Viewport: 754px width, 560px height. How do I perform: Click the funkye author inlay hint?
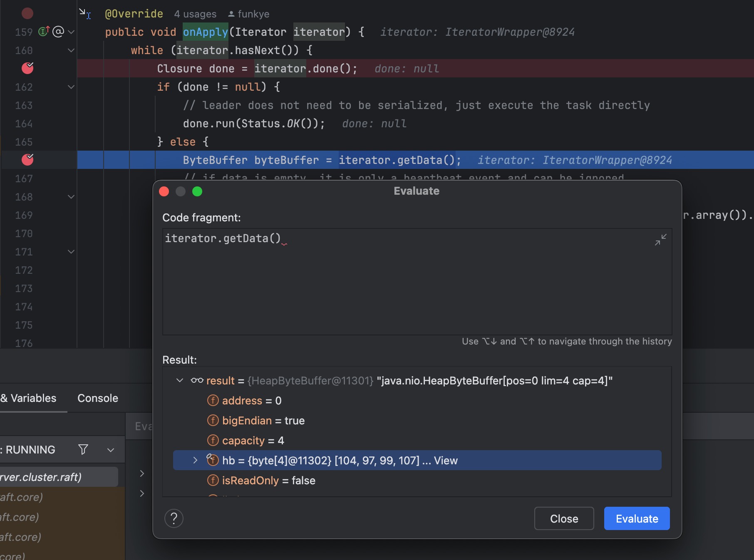[x=248, y=14]
